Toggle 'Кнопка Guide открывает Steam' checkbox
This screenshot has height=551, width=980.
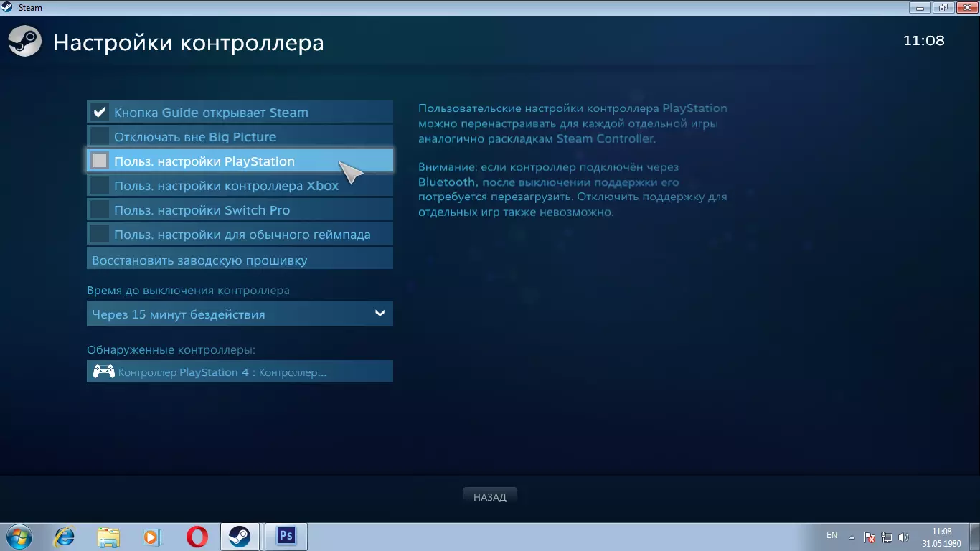click(100, 113)
